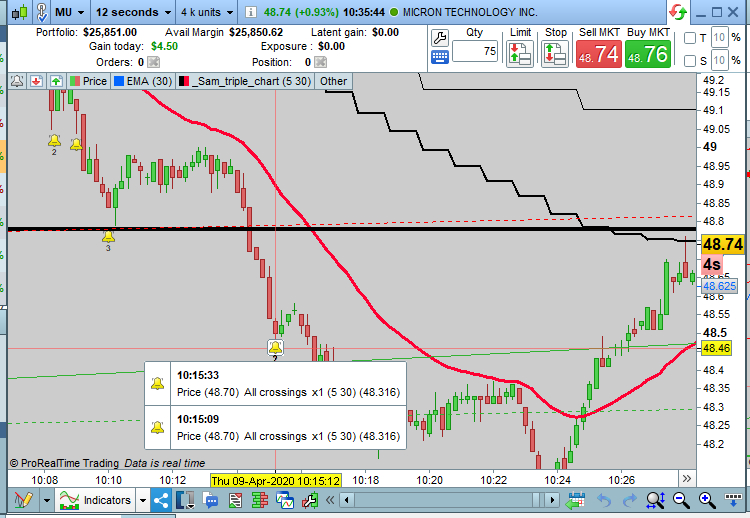
Task: Click the undo arrow icon
Action: (x=604, y=501)
